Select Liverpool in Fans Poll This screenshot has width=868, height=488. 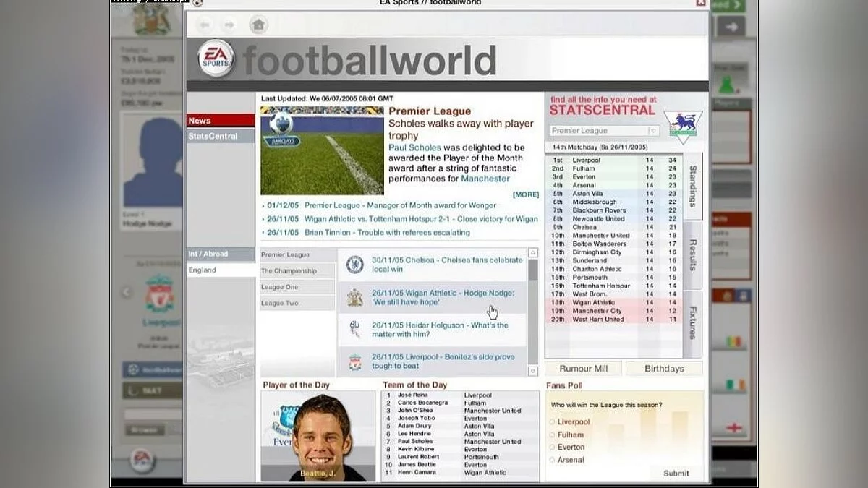pyautogui.click(x=553, y=422)
